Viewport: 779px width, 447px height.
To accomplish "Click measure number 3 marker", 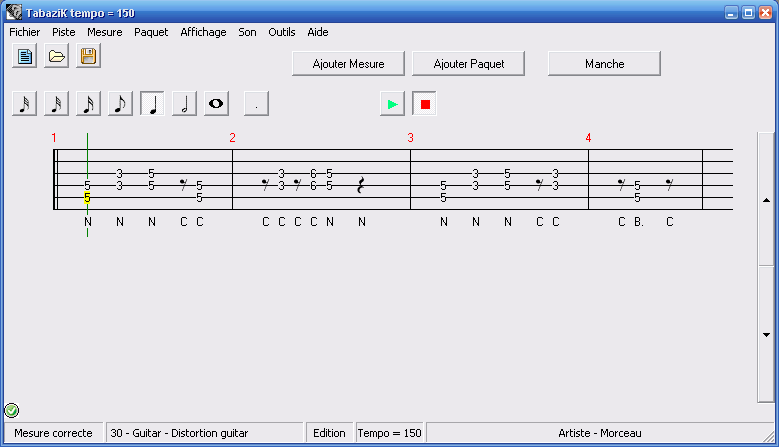I will click(x=410, y=138).
